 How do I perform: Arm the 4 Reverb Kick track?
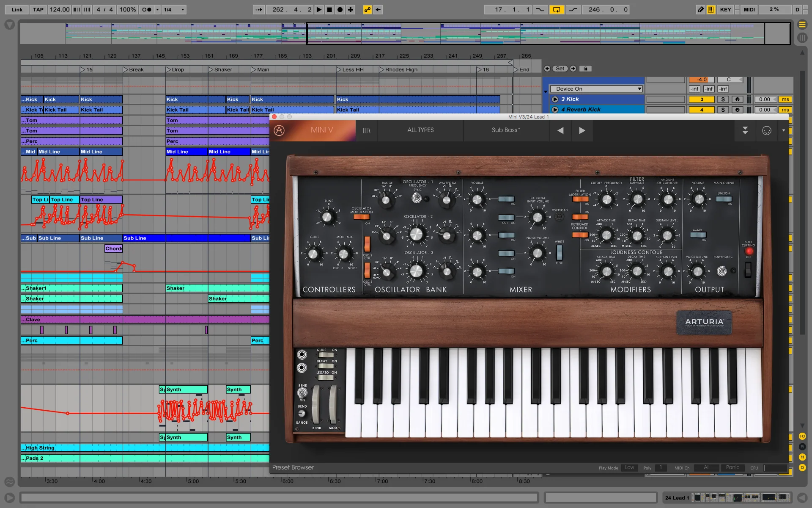738,110
